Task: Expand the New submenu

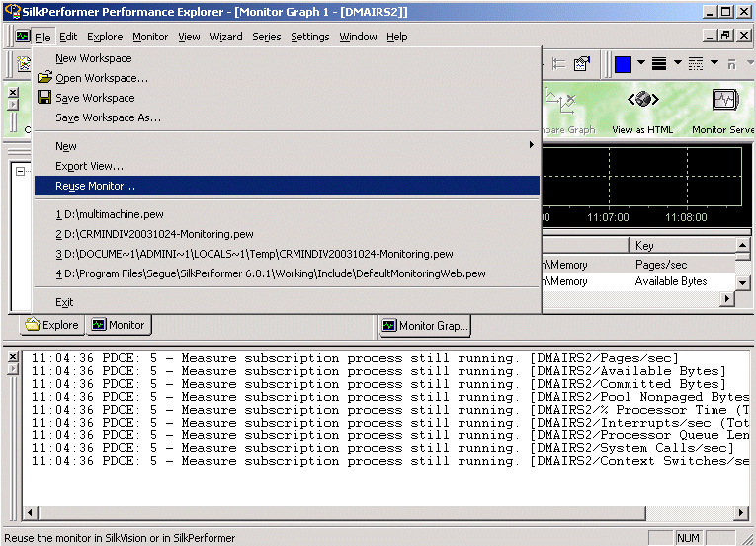Action: click(287, 146)
